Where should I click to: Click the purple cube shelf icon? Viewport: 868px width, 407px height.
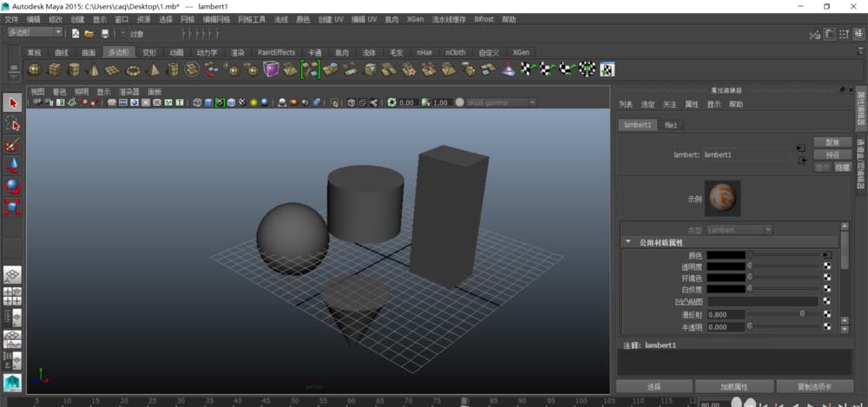click(272, 69)
